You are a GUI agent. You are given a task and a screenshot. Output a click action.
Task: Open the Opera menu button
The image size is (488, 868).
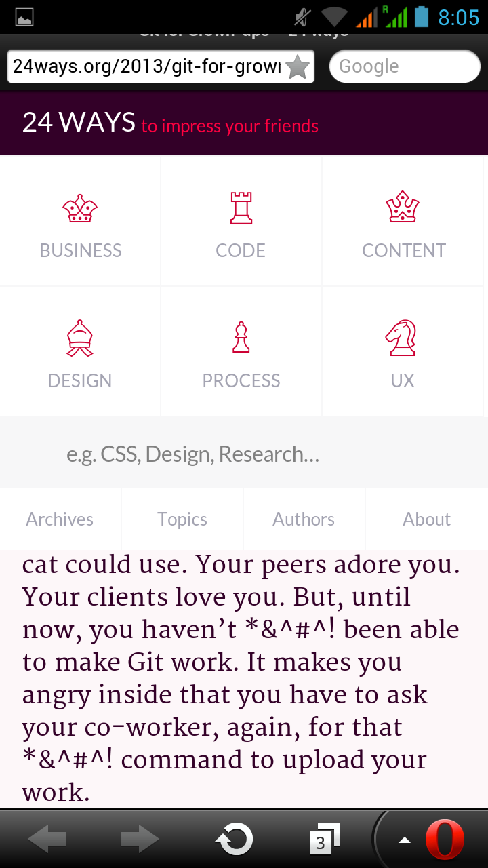[x=444, y=840]
